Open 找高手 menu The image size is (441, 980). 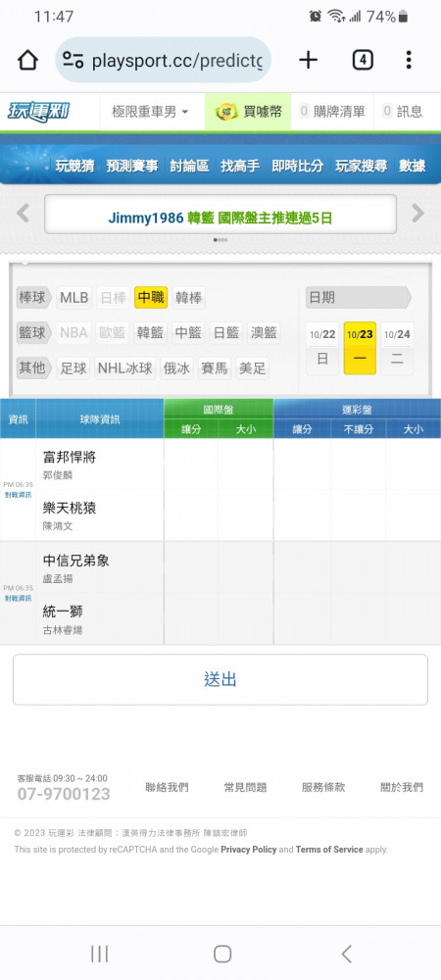pos(240,166)
